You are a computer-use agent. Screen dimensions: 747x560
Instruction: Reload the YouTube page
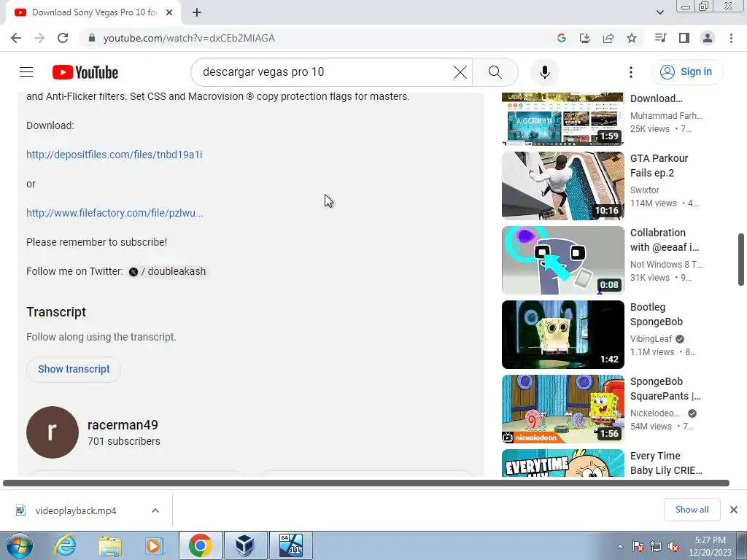[63, 38]
